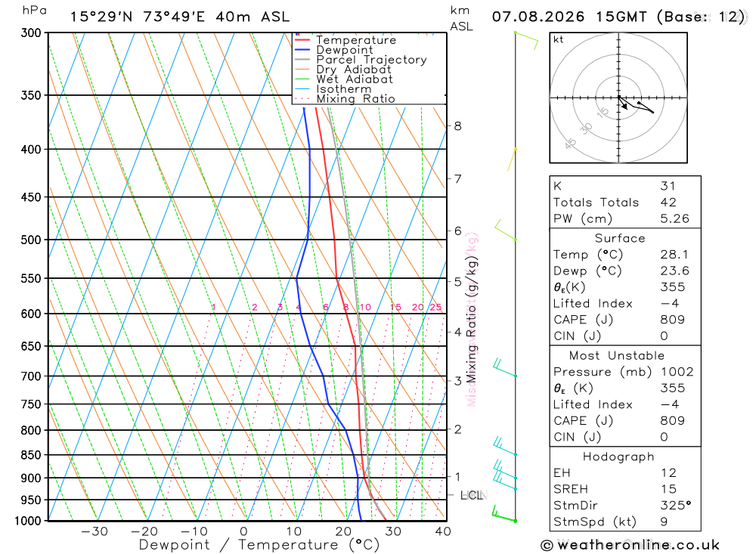
Task: Click the cyan wind barb at 700 hPa
Action: [x=504, y=367]
